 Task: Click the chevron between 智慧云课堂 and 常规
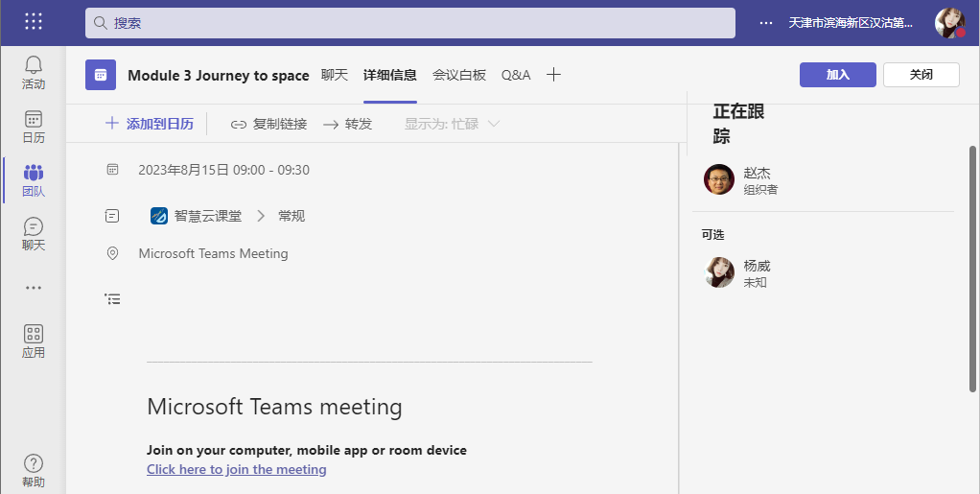pos(261,216)
